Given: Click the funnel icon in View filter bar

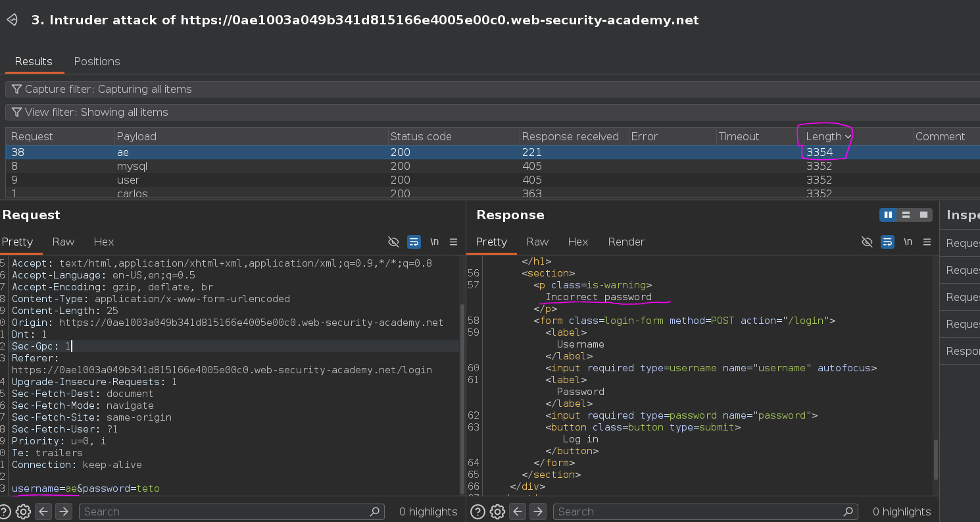Looking at the screenshot, I should coord(16,112).
